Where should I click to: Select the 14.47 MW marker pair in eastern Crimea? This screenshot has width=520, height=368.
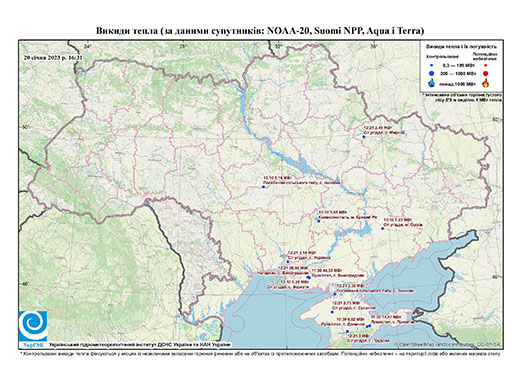(x=368, y=326)
